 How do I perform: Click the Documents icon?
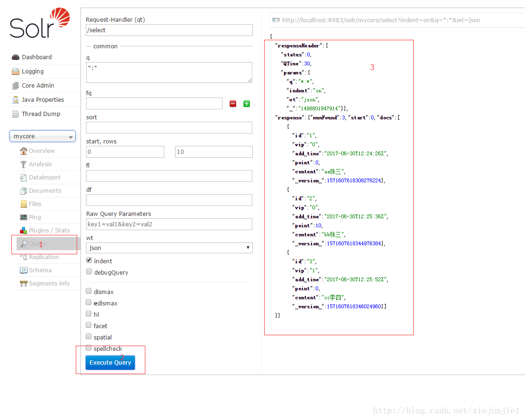pos(24,191)
